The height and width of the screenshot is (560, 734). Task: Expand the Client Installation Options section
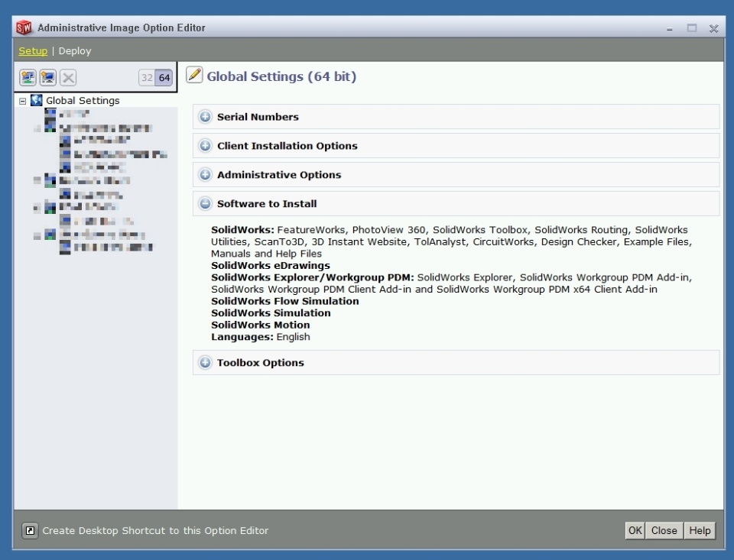pyautogui.click(x=205, y=145)
